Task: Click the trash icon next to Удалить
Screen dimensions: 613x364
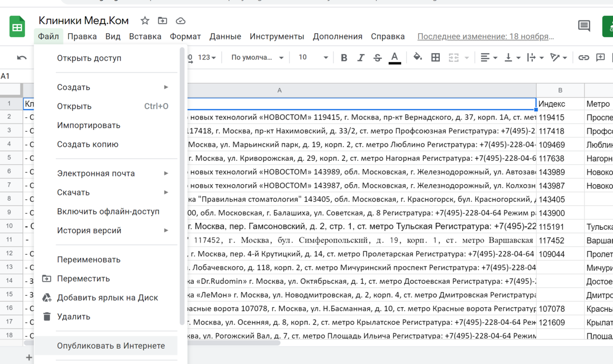Action: click(x=46, y=317)
